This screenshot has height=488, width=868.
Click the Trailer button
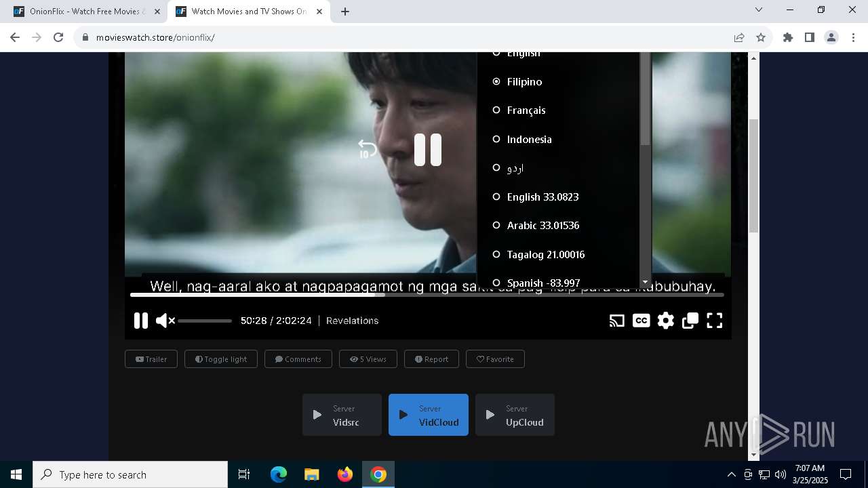pyautogui.click(x=151, y=359)
